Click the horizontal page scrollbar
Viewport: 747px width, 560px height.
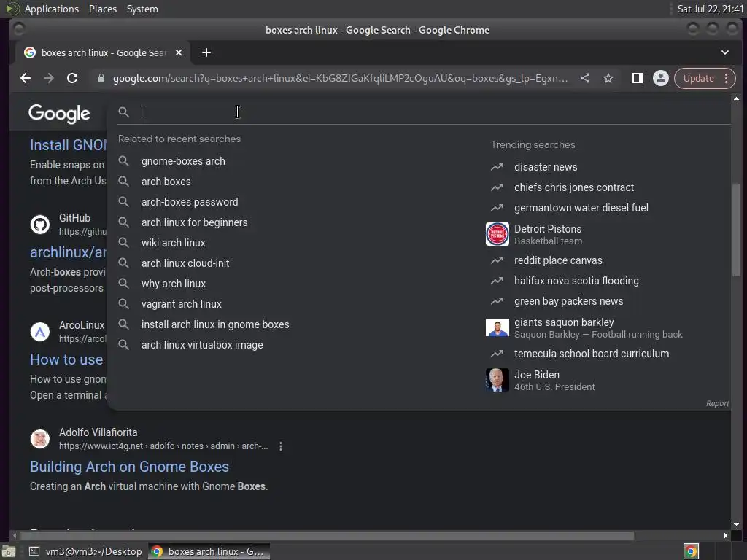326,536
